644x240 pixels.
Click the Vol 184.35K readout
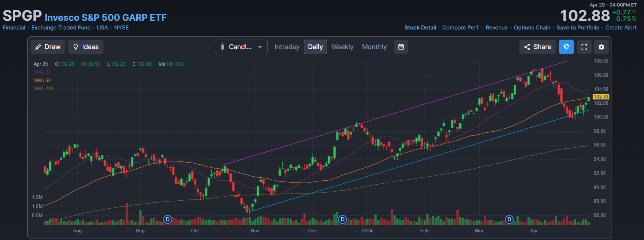point(171,64)
